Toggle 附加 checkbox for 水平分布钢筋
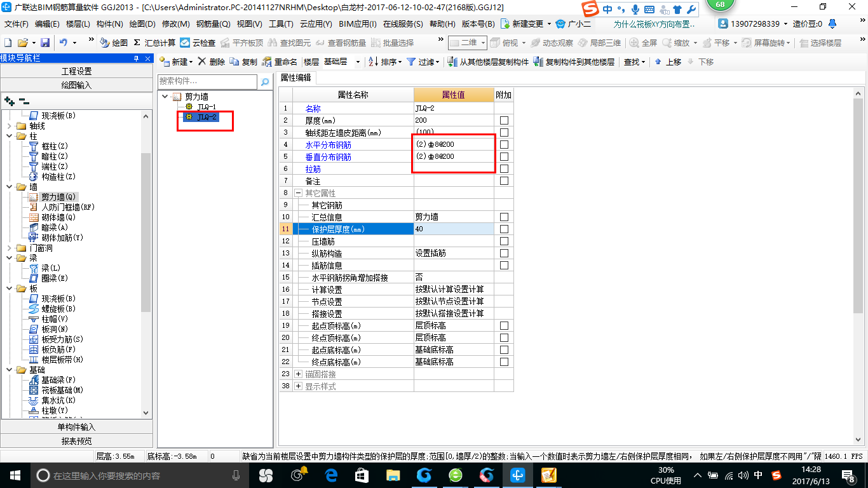This screenshot has width=868, height=488. click(504, 145)
